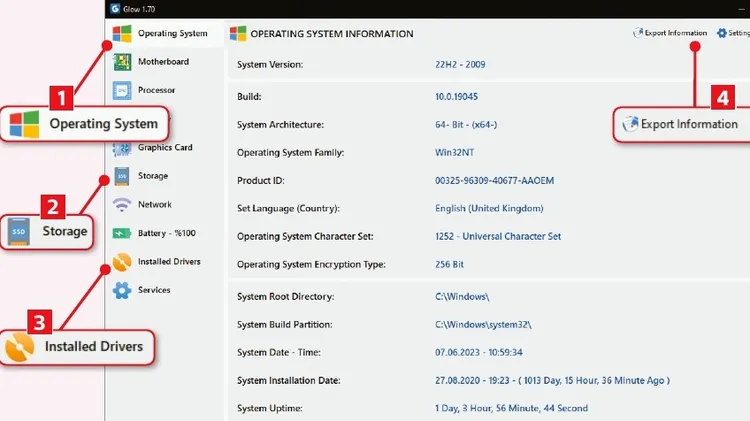Click the Windows logo beside page heading
Image resolution: width=750 pixels, height=421 pixels.
click(238, 33)
